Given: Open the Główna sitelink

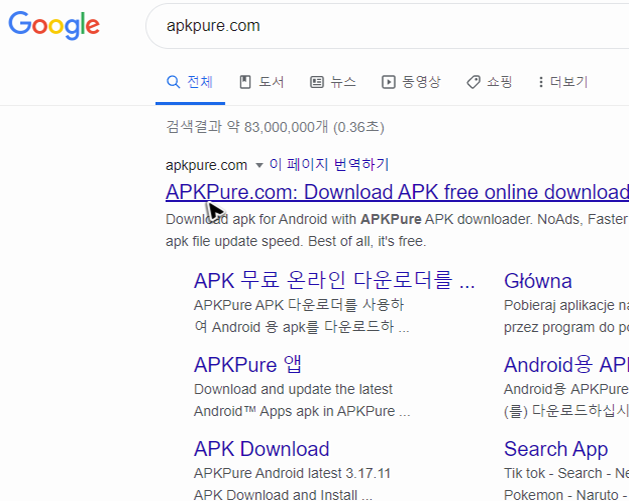Looking at the screenshot, I should click(x=538, y=281).
